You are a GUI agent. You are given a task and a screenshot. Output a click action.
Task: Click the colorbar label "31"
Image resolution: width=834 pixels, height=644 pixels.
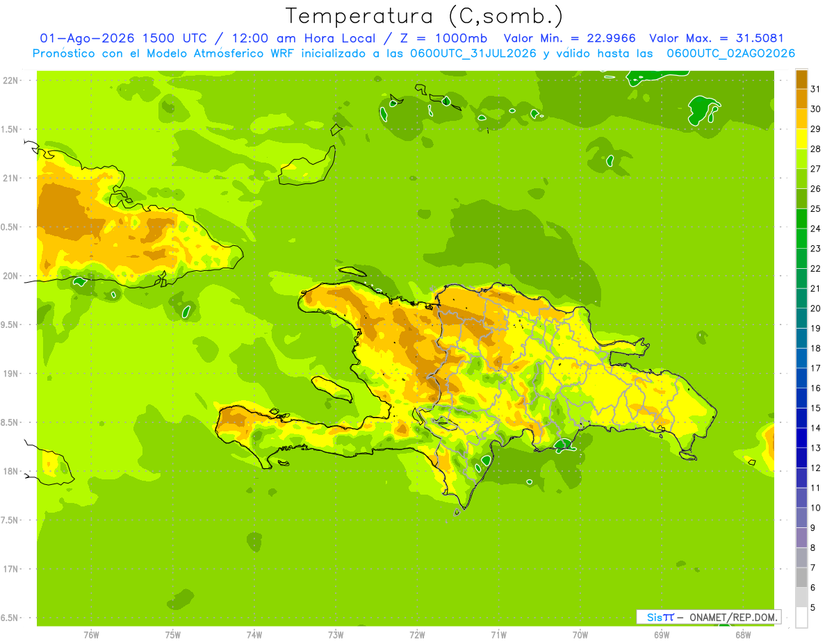(x=817, y=89)
